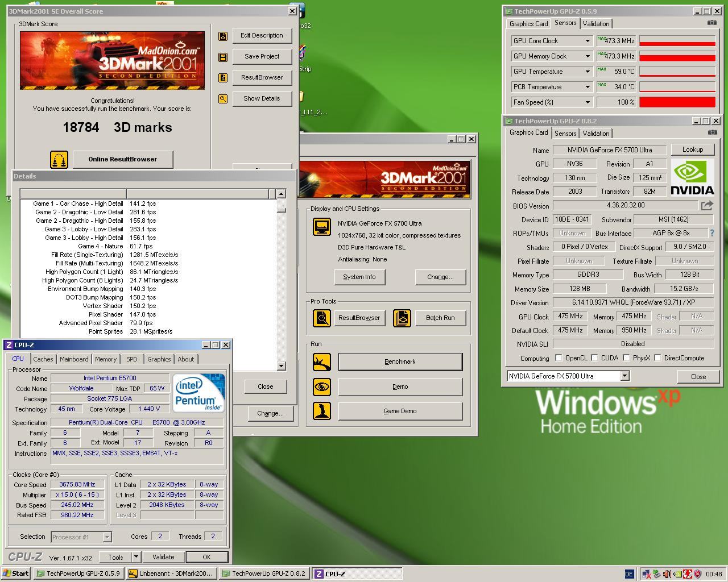Image resolution: width=728 pixels, height=582 pixels.
Task: Open the GeForce FX 5700 Ultra adapter dropdown
Action: click(x=624, y=376)
